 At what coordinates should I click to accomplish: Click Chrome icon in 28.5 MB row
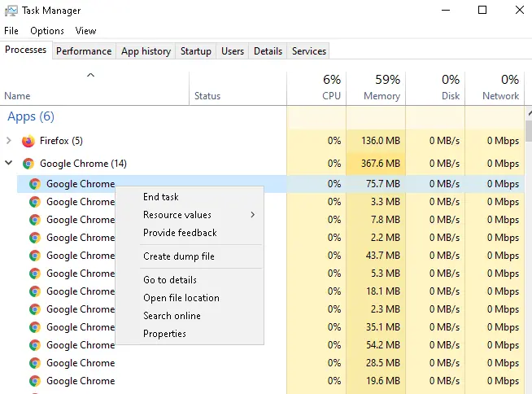tap(35, 363)
